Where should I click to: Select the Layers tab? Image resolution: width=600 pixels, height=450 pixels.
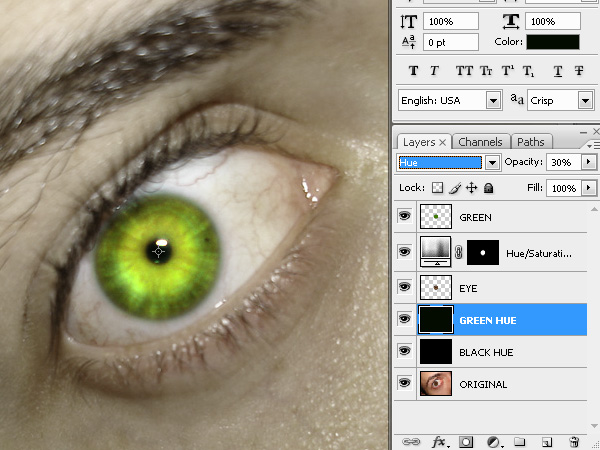pos(419,142)
